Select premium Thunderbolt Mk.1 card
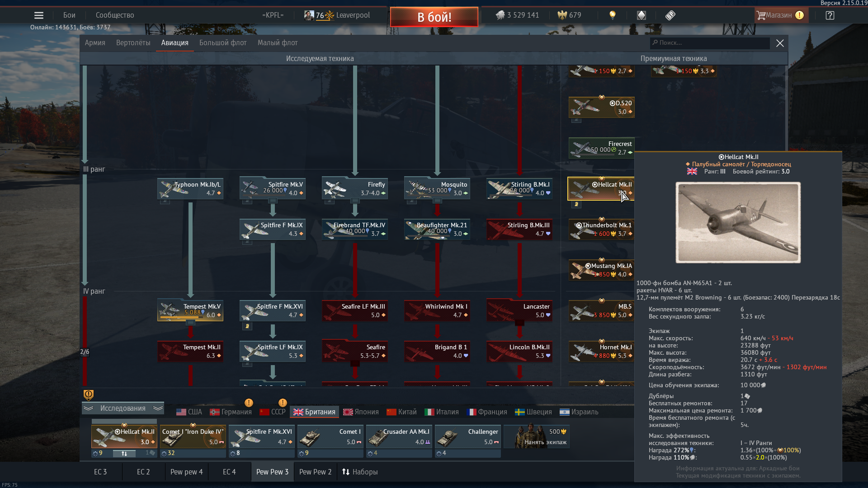This screenshot has height=488, width=868. coord(601,230)
